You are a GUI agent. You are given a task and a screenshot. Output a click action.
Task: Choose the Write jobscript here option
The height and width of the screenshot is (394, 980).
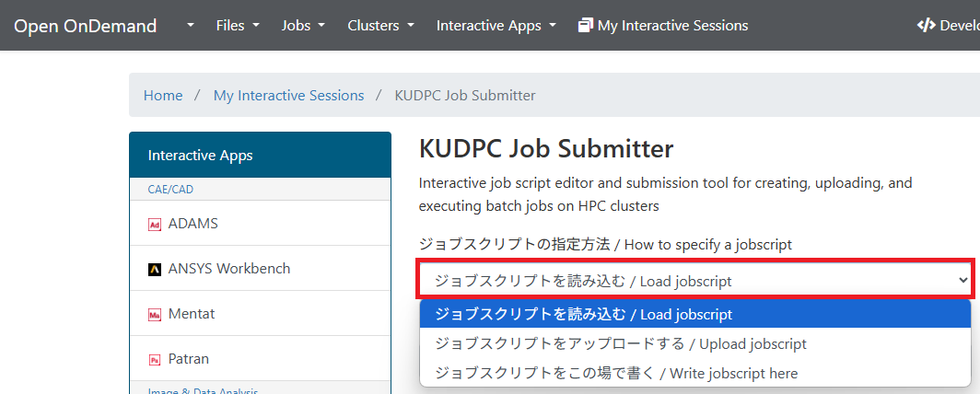695,374
